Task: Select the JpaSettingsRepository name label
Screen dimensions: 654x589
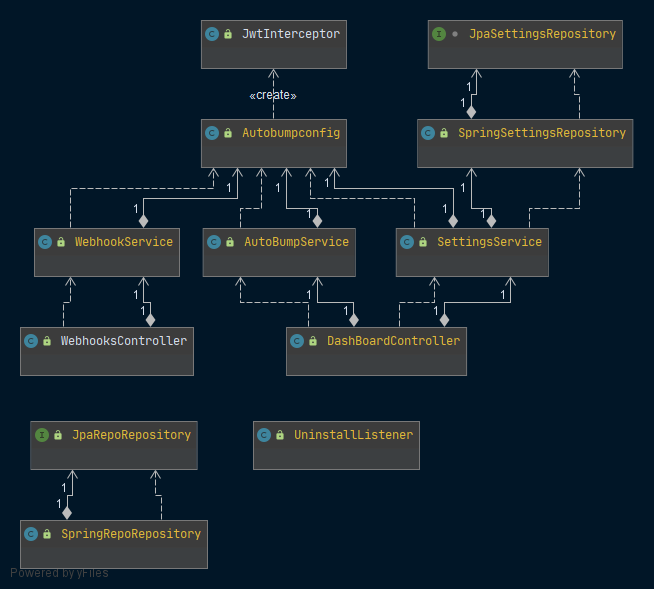Action: click(x=542, y=34)
